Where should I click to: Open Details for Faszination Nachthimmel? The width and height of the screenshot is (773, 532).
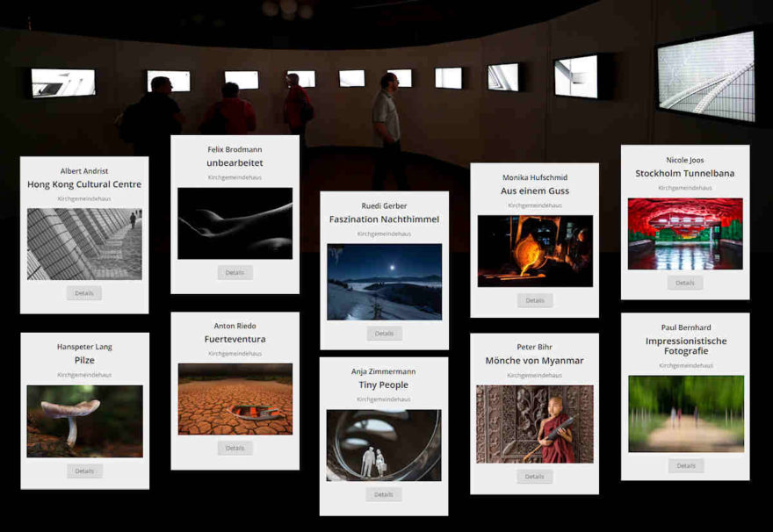(385, 334)
